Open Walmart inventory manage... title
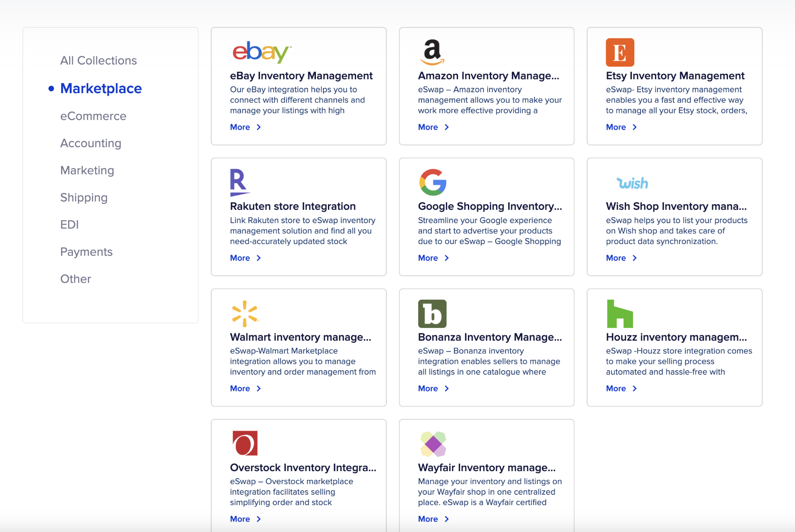 coord(301,337)
